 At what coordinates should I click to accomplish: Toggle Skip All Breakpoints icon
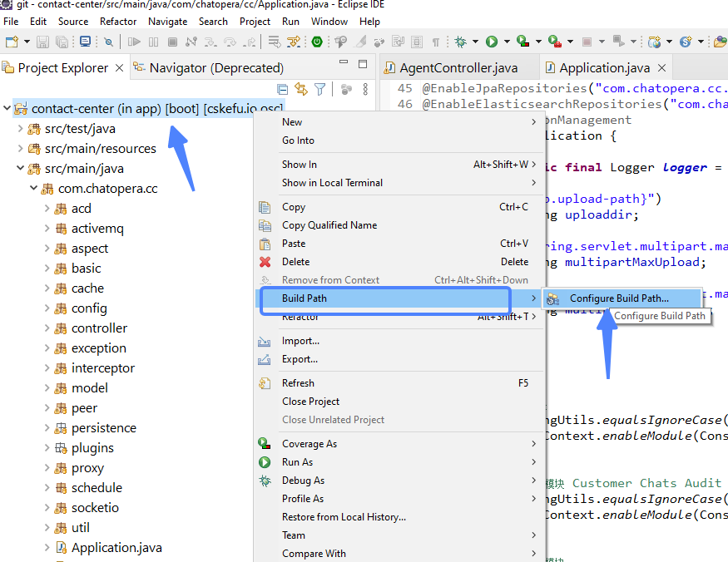pos(109,42)
